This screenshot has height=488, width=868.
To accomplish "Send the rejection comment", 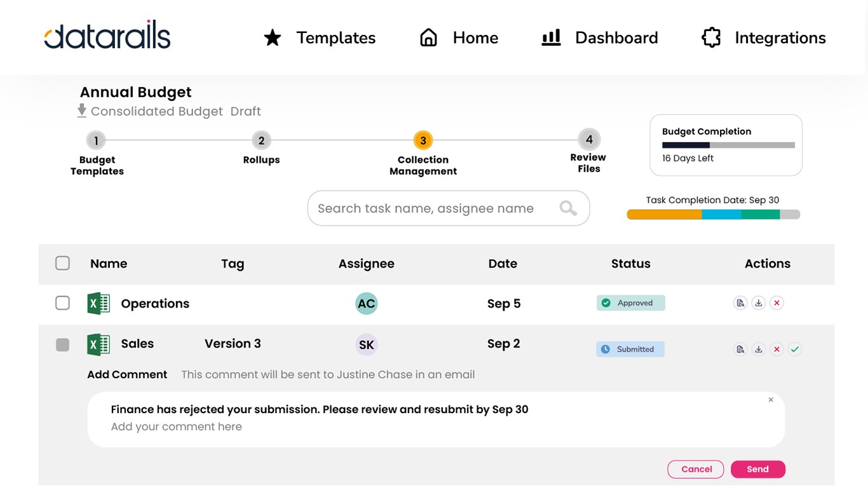I will 758,469.
